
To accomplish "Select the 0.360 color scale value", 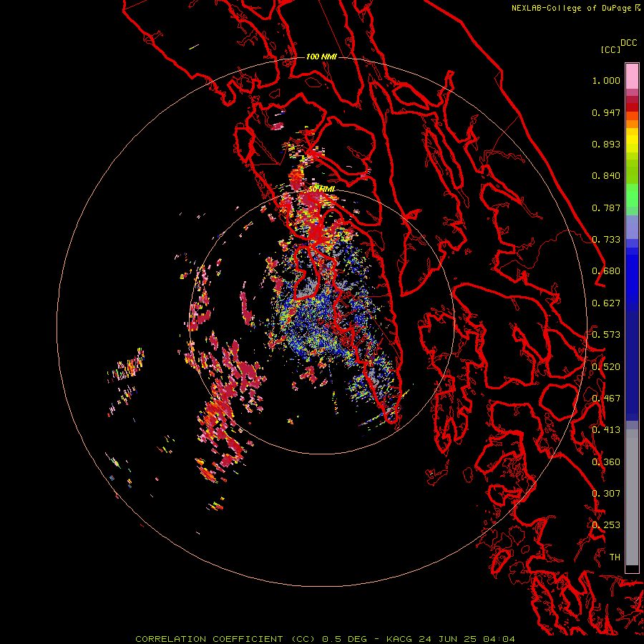I will 606,462.
